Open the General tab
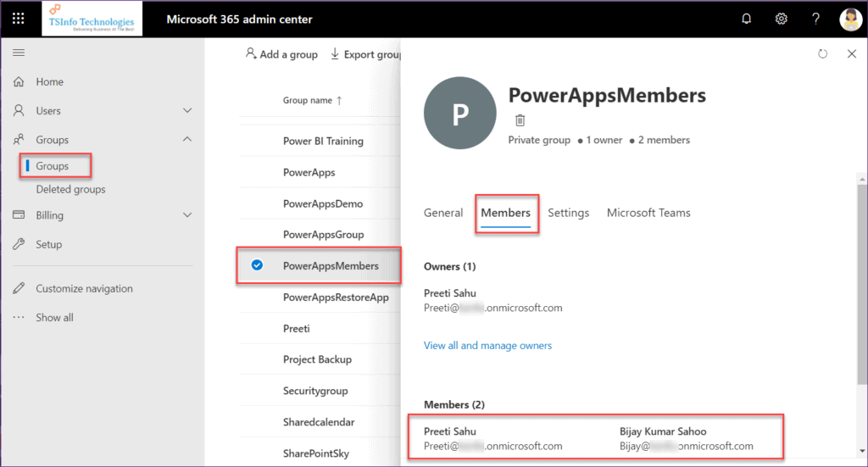Viewport: 868px width, 467px height. (442, 213)
